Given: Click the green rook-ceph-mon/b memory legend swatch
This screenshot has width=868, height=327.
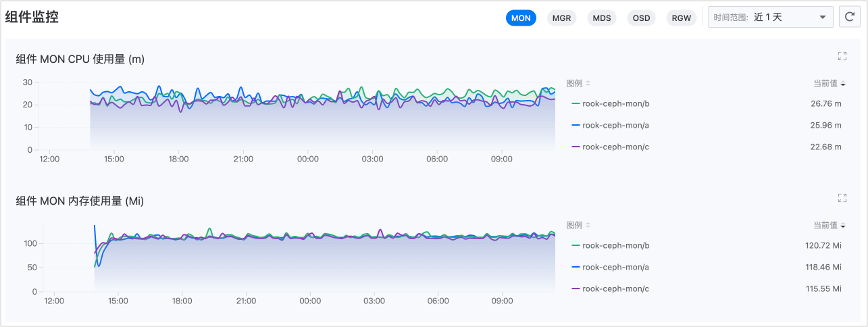Looking at the screenshot, I should [x=576, y=245].
